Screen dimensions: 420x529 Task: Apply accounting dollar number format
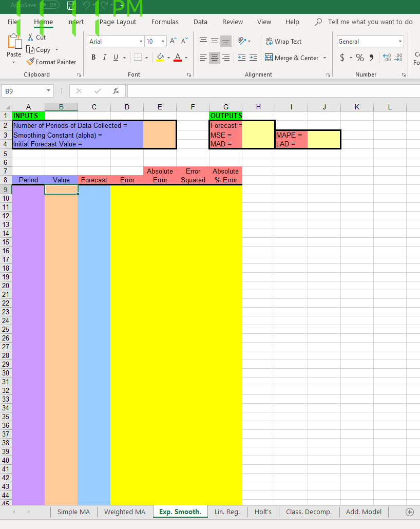[x=342, y=58]
